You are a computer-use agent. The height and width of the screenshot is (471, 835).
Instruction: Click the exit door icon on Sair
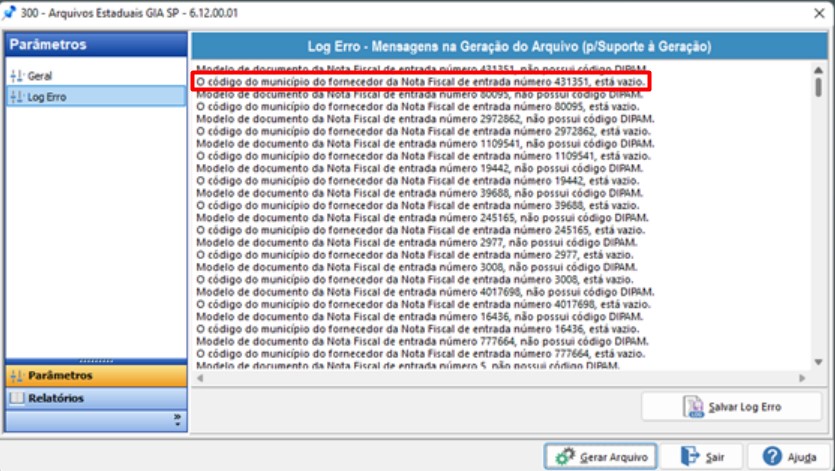(690, 457)
